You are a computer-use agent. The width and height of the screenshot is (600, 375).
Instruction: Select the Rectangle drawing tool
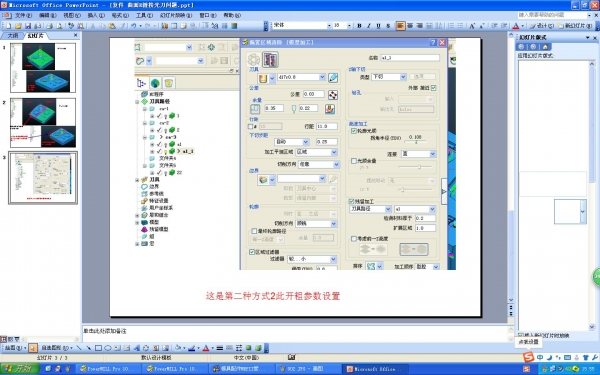click(98, 348)
